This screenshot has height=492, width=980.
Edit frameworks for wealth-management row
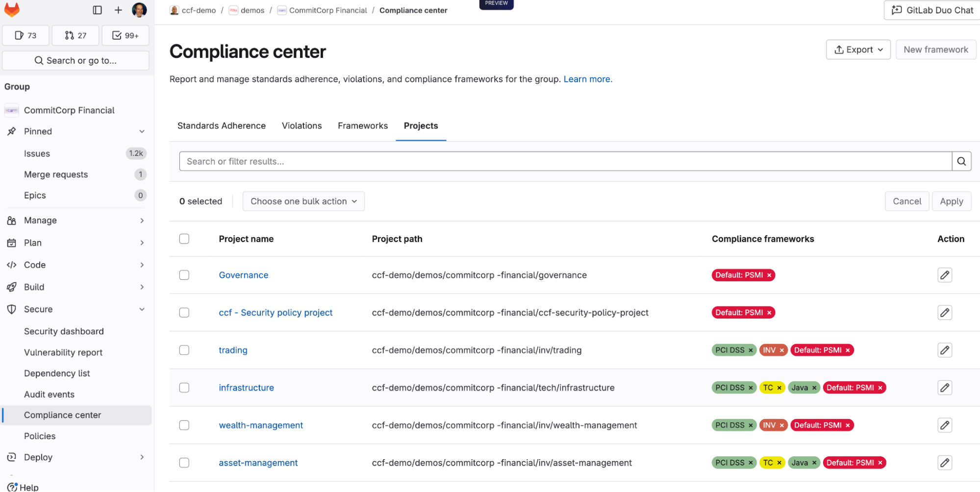click(944, 425)
